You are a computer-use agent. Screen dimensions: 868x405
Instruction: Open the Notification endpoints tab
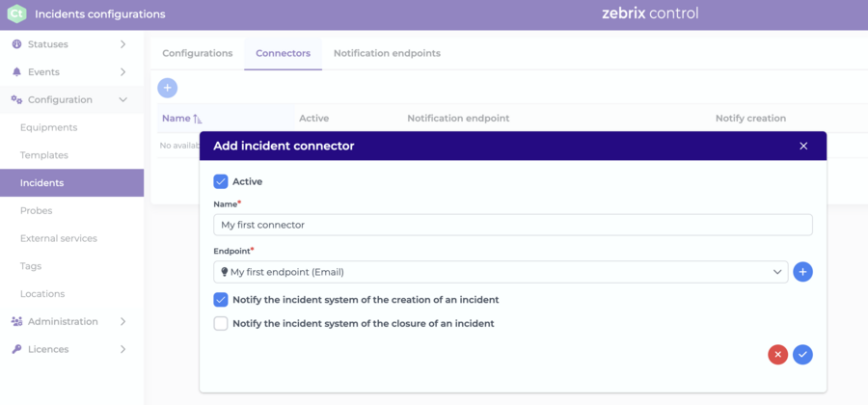click(x=387, y=54)
